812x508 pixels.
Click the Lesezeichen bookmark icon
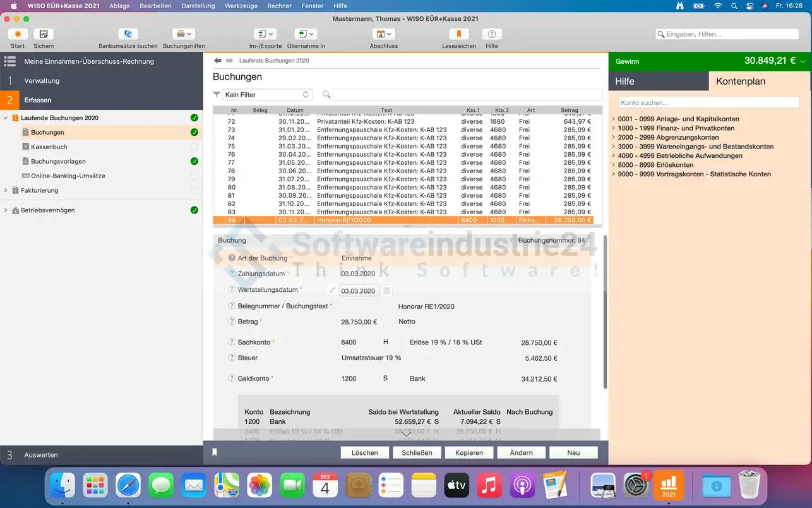pyautogui.click(x=459, y=34)
